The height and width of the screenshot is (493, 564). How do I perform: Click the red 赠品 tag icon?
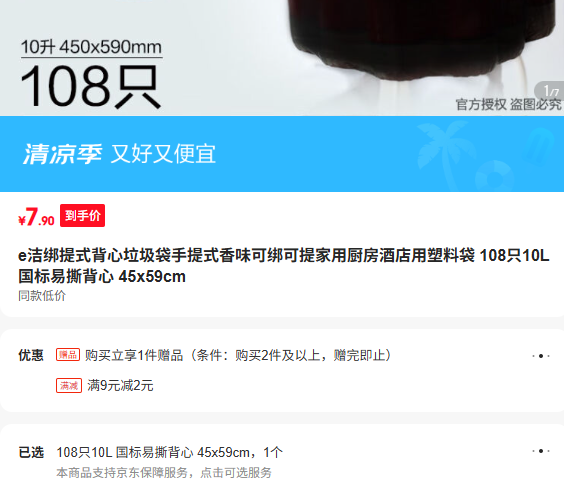(x=68, y=355)
